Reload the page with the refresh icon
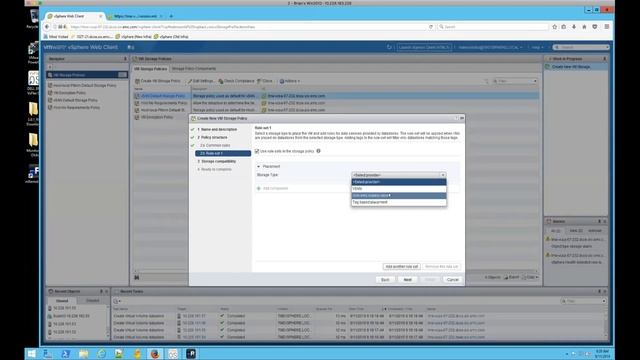This screenshot has width=640, height=360. point(431,27)
